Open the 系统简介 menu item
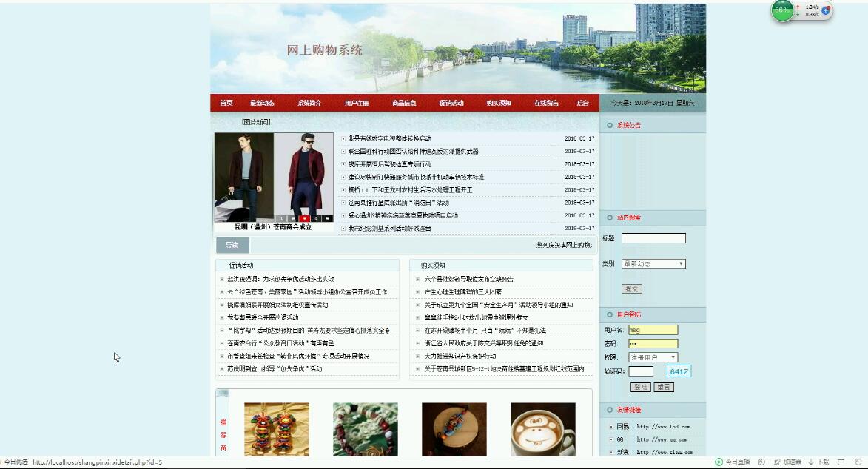Viewport: 868px width, 469px height. pos(309,103)
